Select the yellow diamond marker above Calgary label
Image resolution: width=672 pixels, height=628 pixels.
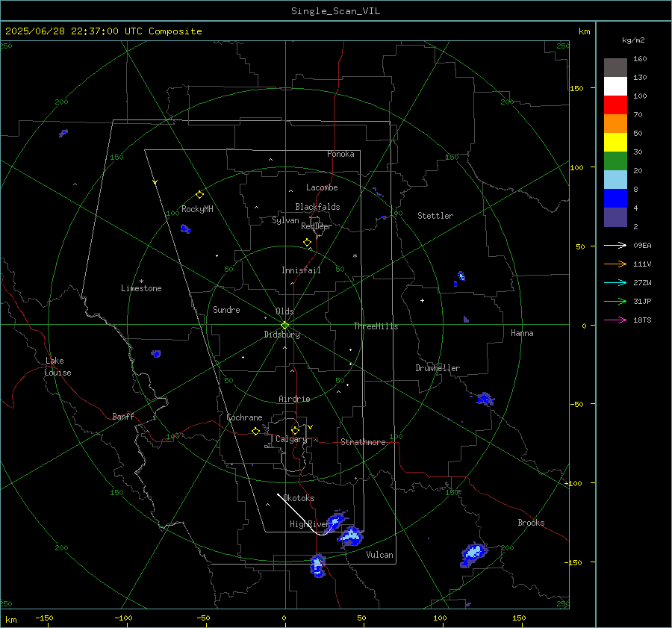click(x=295, y=430)
